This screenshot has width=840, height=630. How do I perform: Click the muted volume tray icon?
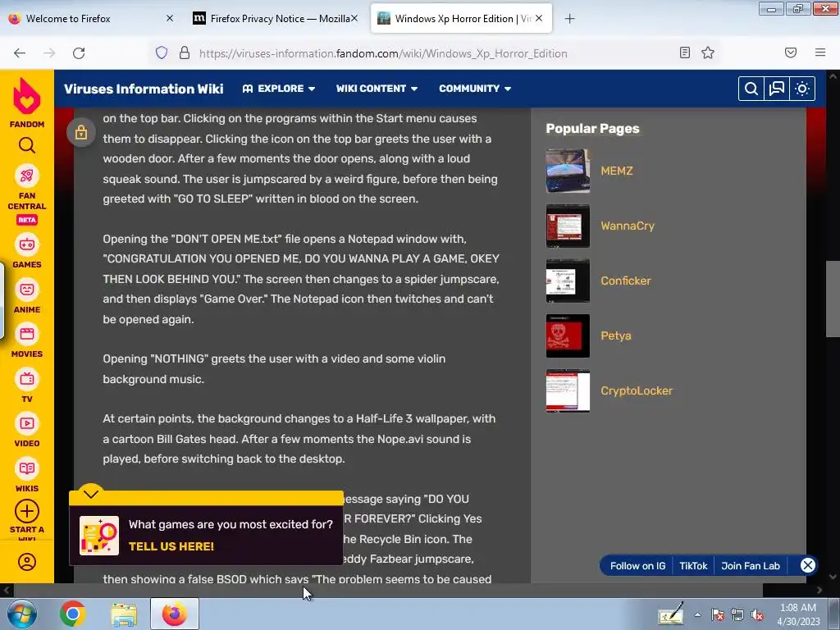click(757, 615)
